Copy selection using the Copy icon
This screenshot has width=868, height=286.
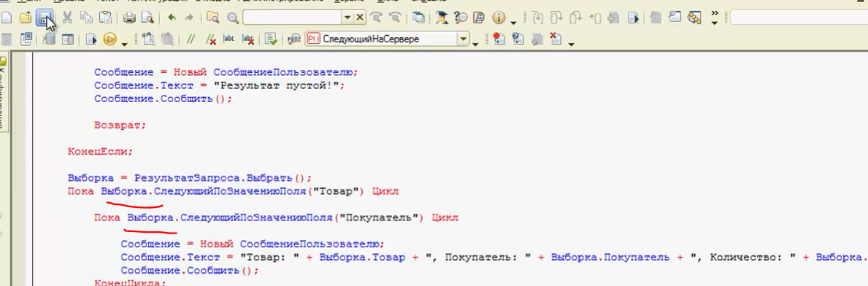86,18
